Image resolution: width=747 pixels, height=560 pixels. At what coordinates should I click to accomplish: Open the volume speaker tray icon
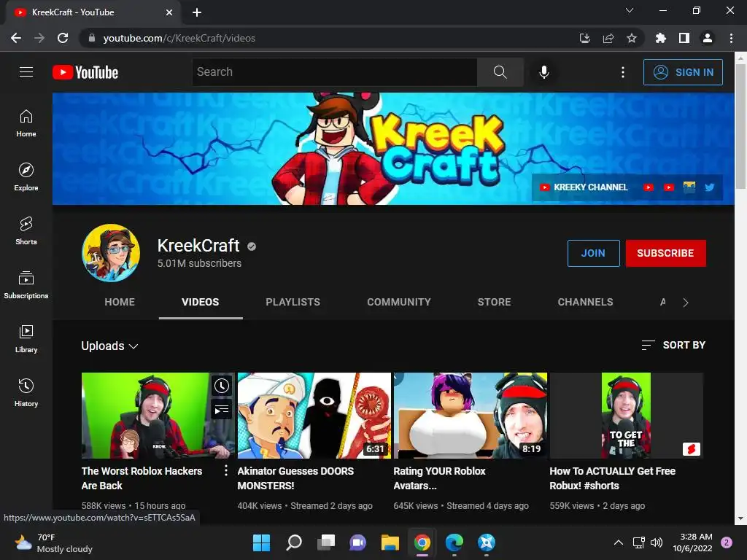(x=657, y=542)
